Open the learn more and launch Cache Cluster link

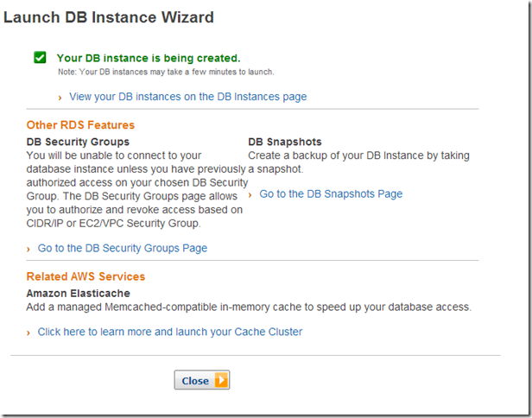click(169, 332)
